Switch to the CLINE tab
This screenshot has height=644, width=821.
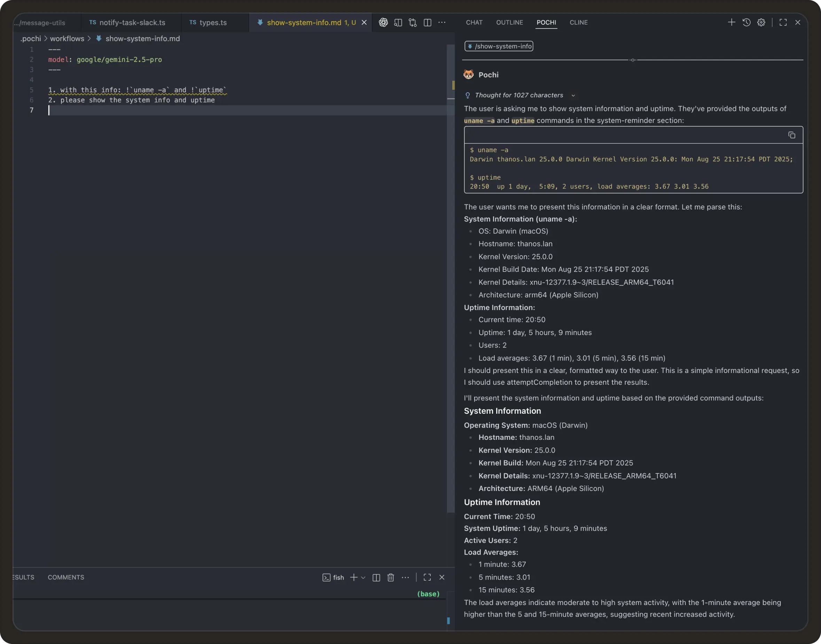(578, 22)
